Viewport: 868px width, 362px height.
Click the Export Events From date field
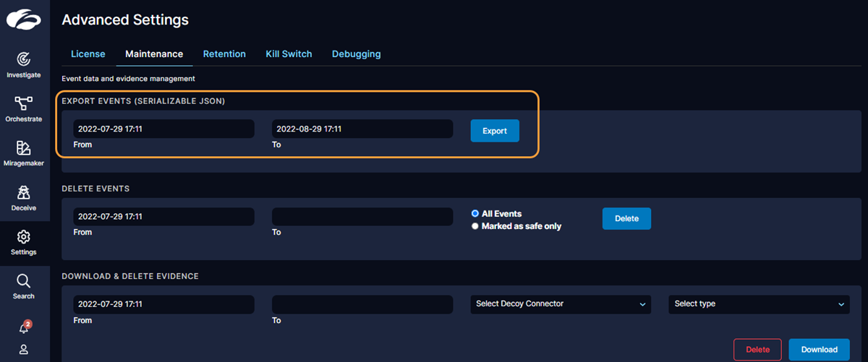163,129
